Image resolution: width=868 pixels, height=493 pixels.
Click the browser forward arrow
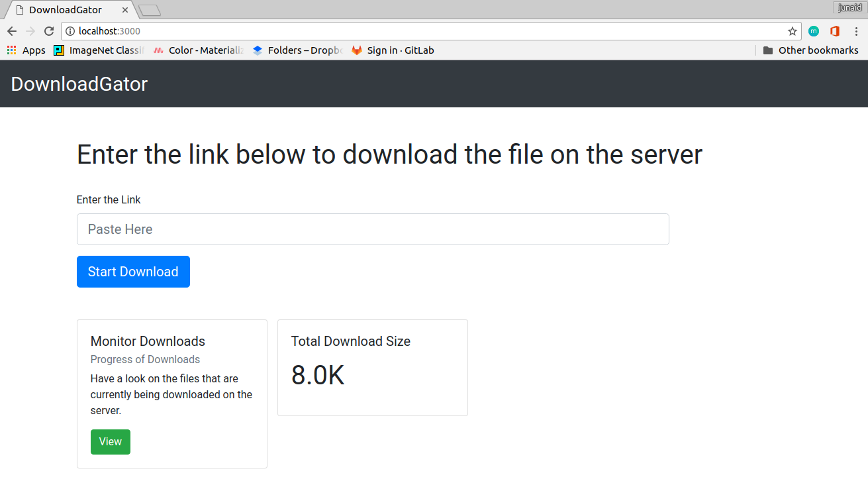point(30,31)
